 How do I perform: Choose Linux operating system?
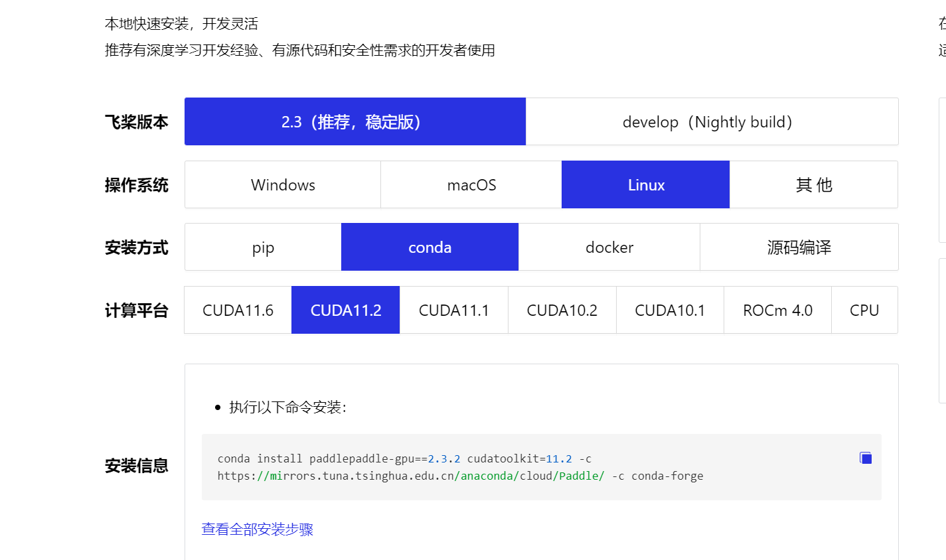pyautogui.click(x=646, y=184)
